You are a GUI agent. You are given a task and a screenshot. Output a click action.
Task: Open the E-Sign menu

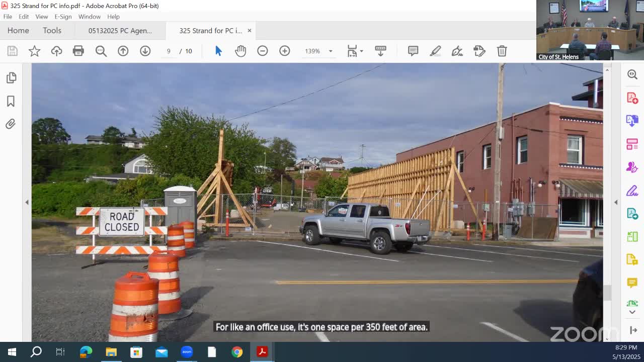coord(63,17)
